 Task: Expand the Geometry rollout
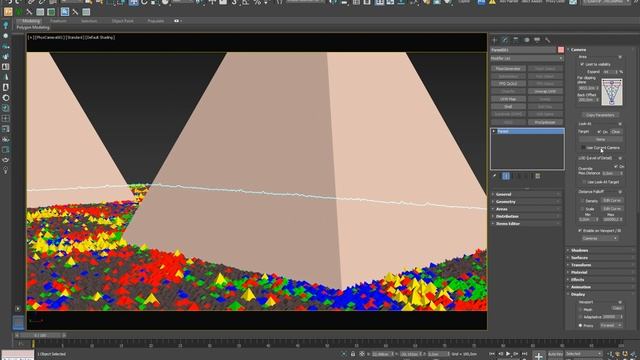point(527,202)
